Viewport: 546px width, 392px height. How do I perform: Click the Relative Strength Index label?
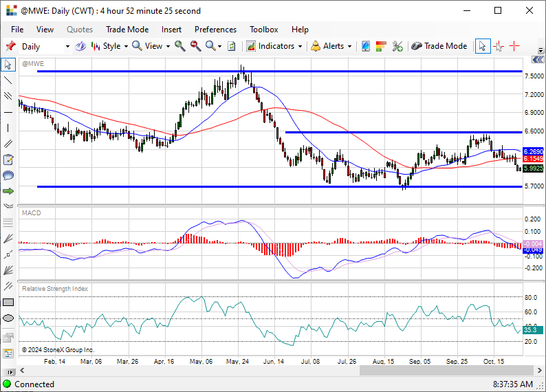click(55, 289)
